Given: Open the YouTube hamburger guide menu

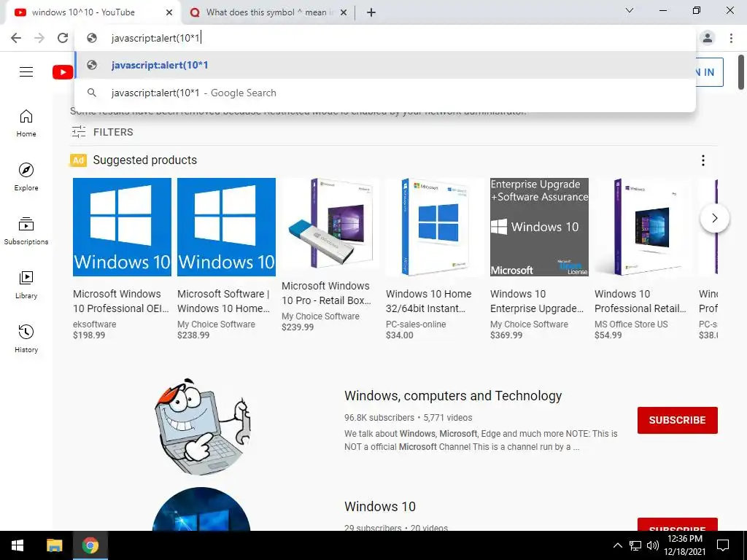Looking at the screenshot, I should (x=26, y=72).
